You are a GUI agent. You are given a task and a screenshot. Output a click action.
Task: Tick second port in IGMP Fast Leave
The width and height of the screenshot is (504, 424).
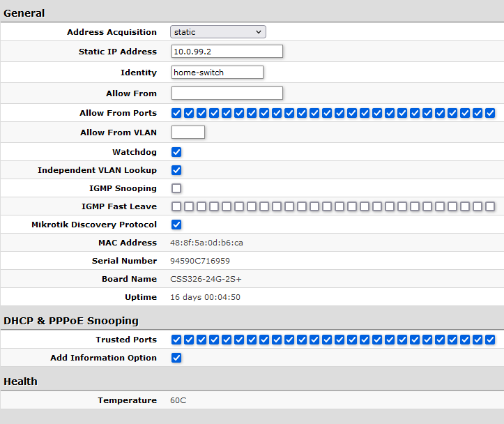click(x=189, y=206)
